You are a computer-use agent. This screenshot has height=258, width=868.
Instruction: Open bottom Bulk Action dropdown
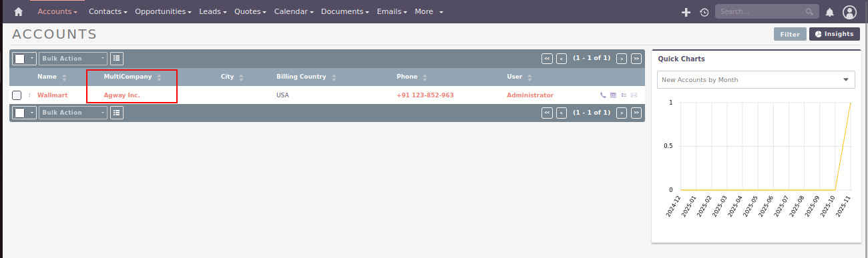pyautogui.click(x=73, y=113)
